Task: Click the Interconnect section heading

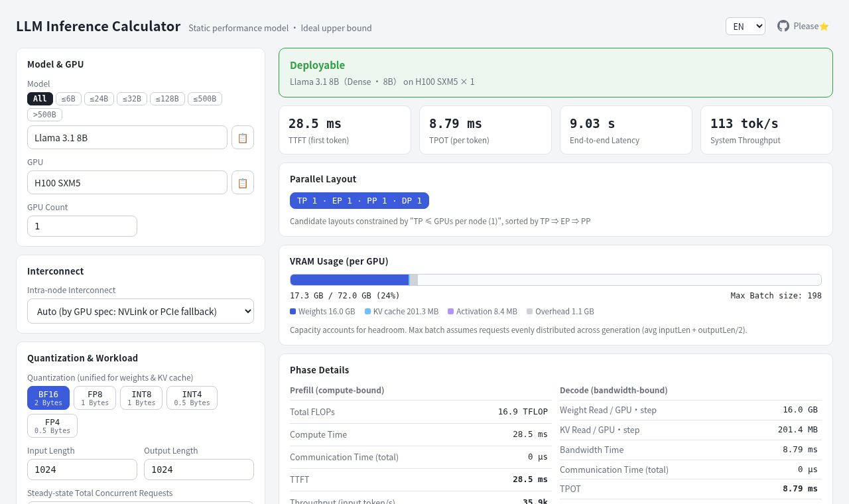Action: pyautogui.click(x=55, y=271)
